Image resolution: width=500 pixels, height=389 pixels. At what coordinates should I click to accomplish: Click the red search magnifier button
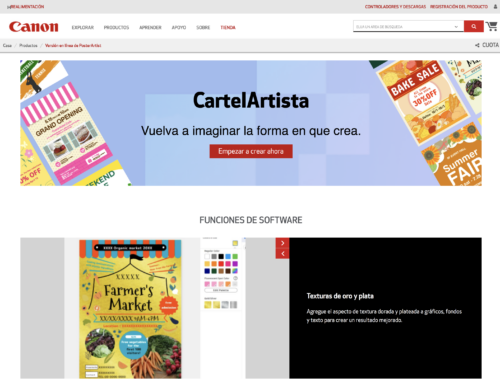474,26
